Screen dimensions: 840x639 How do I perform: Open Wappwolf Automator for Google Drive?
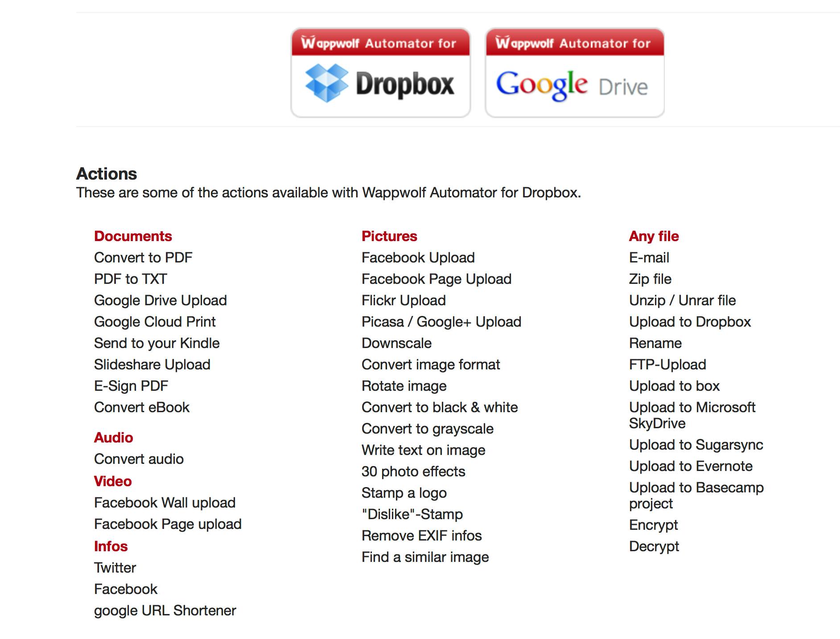coord(574,73)
